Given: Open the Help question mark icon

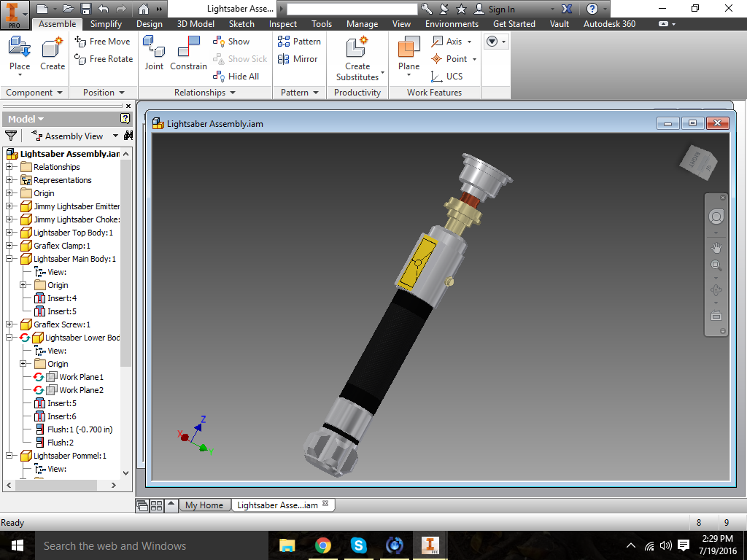Looking at the screenshot, I should click(x=592, y=9).
